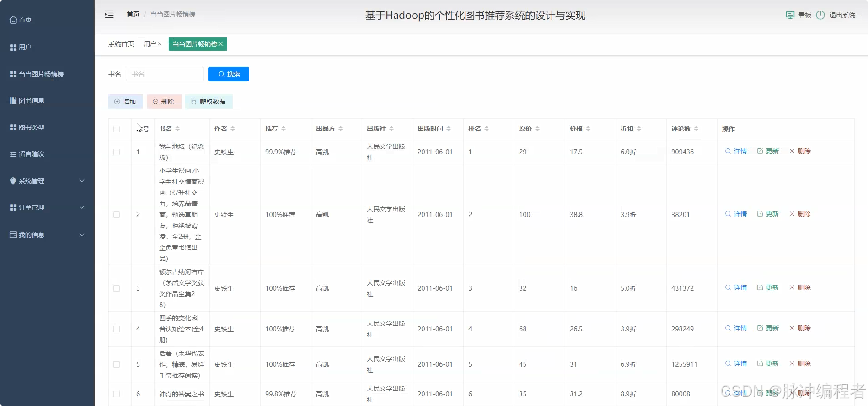Close the 用户 tab with its X

point(160,44)
